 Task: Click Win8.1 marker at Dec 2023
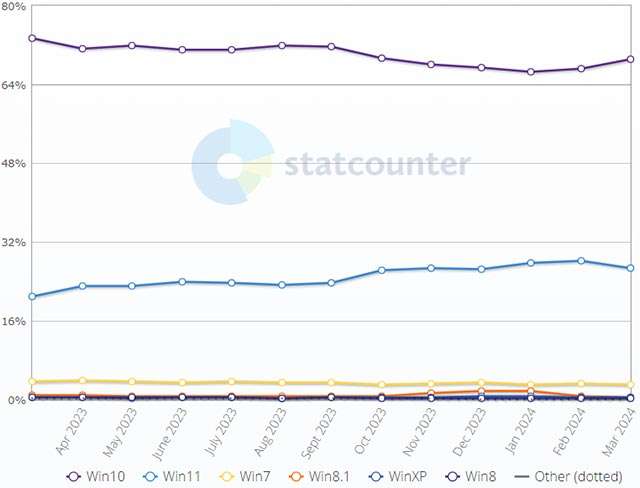[481, 391]
